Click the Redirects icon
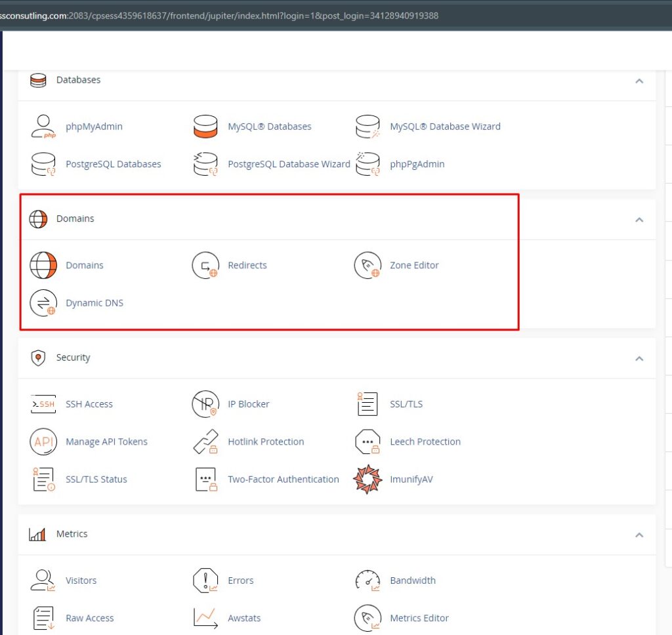Screen dimensions: 672x635 click(x=205, y=266)
